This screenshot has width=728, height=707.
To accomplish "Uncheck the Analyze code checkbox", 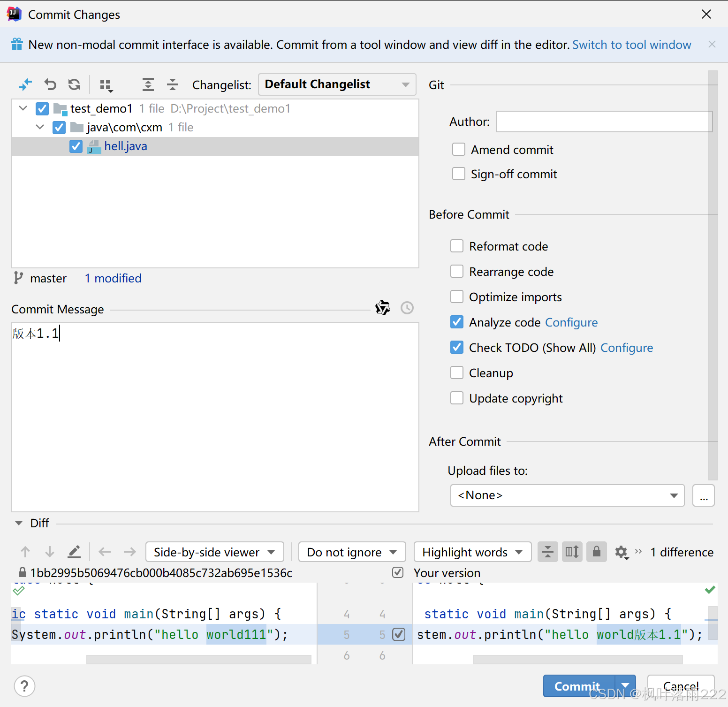I will point(456,322).
